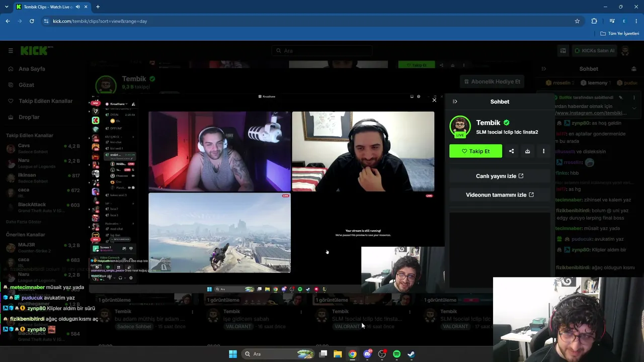The height and width of the screenshot is (362, 644).
Task: Open pinned message three-dot options
Action: click(634, 98)
